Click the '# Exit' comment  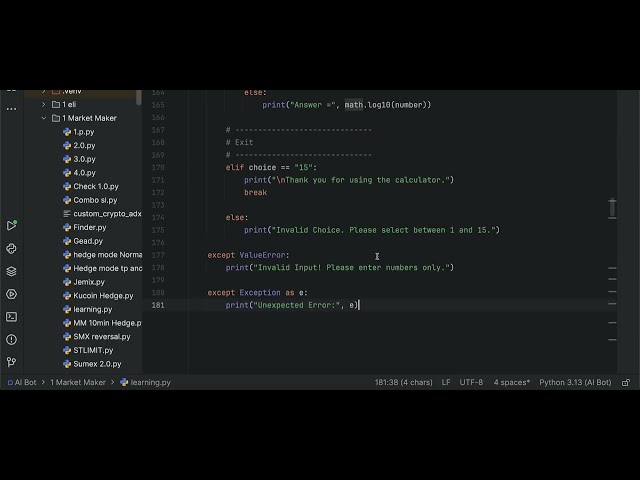click(x=240, y=142)
